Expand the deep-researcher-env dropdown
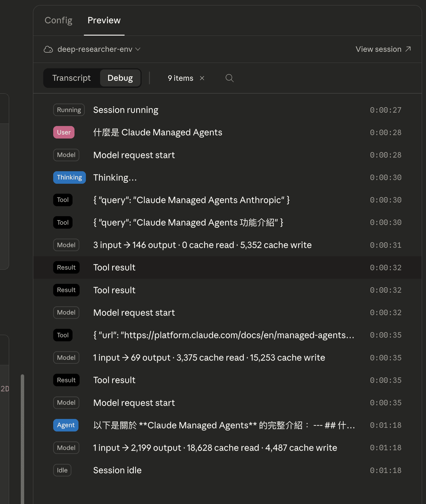Screen dimensions: 426x504 (x=138, y=49)
